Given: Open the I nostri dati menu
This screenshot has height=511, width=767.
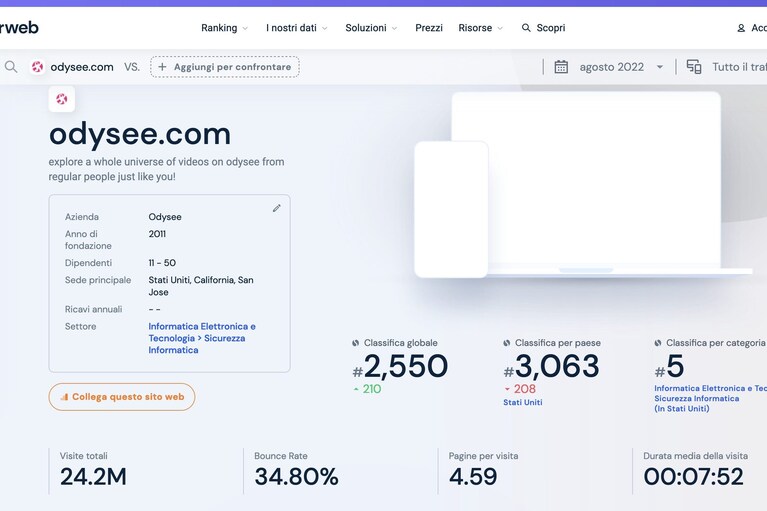Looking at the screenshot, I should pyautogui.click(x=296, y=28).
